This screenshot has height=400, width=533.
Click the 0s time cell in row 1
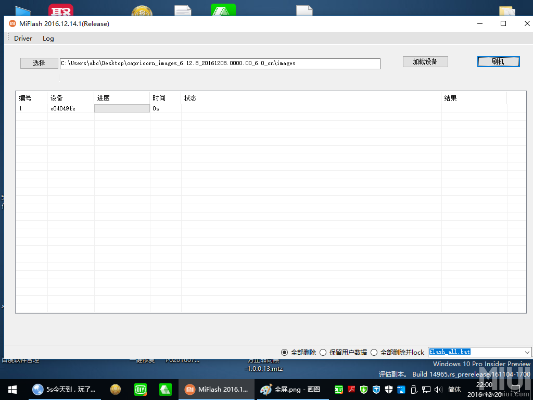click(166, 108)
